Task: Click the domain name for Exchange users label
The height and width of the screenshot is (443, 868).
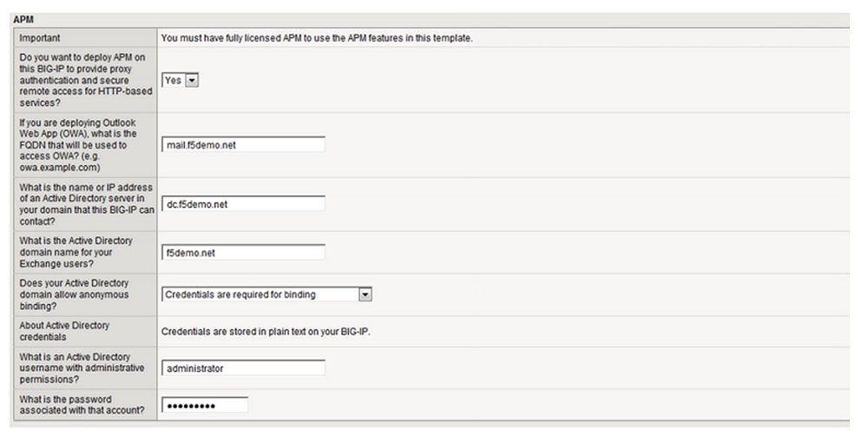Action: 76,252
